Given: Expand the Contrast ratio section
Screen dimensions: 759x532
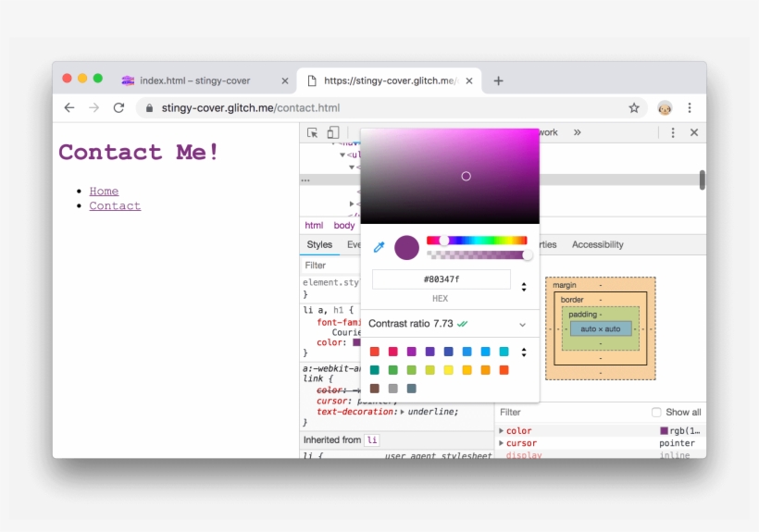Looking at the screenshot, I should pos(522,325).
